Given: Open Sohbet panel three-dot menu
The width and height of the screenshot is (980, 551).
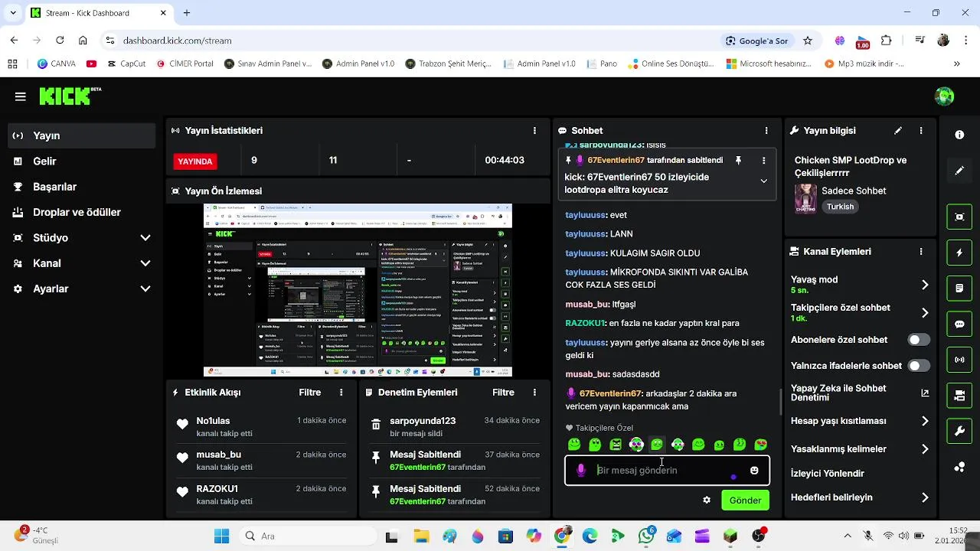Looking at the screenshot, I should [766, 131].
